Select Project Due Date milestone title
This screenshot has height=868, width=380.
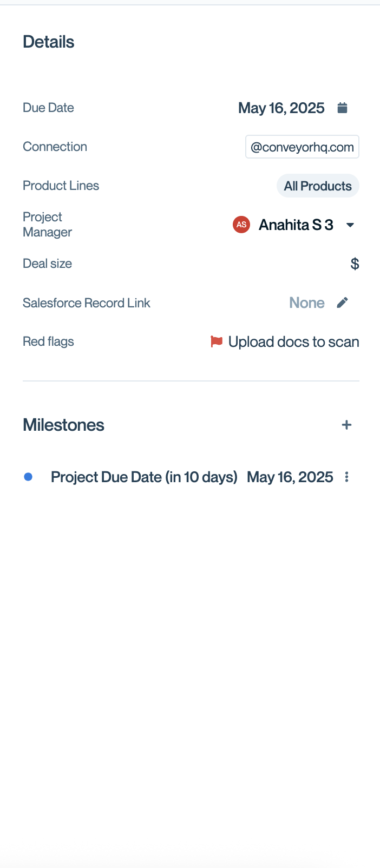[x=144, y=477]
